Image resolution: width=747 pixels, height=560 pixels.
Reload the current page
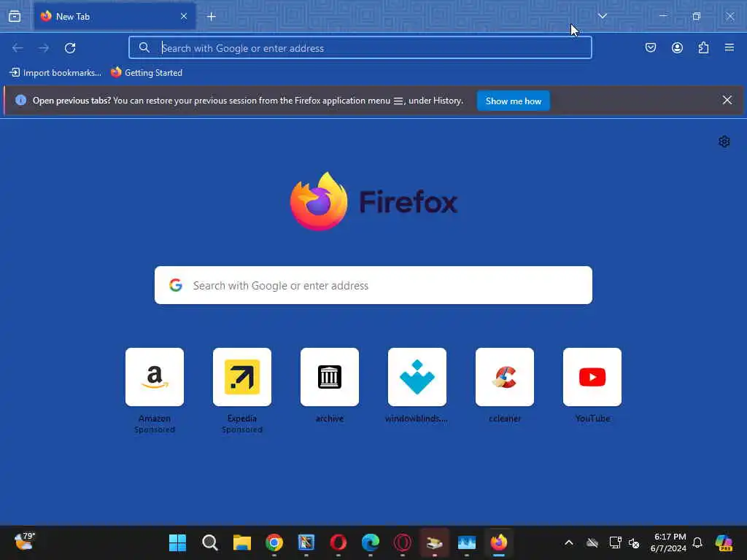(70, 48)
